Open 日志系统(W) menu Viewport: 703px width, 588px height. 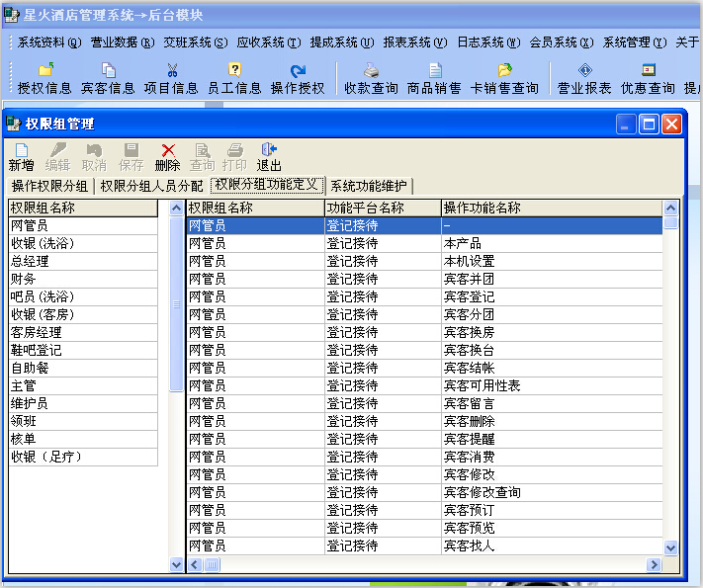[488, 42]
